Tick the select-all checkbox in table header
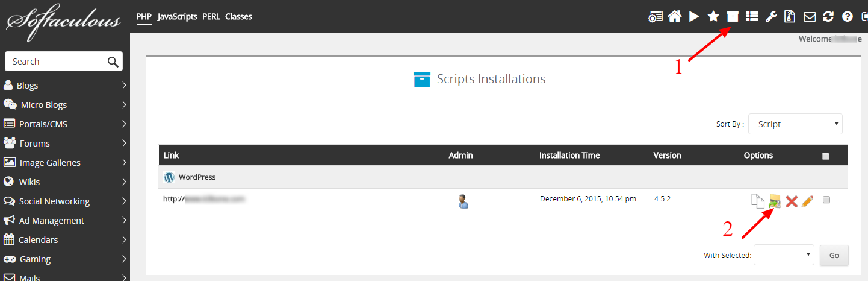Screen dimensions: 868x281 tap(826, 156)
